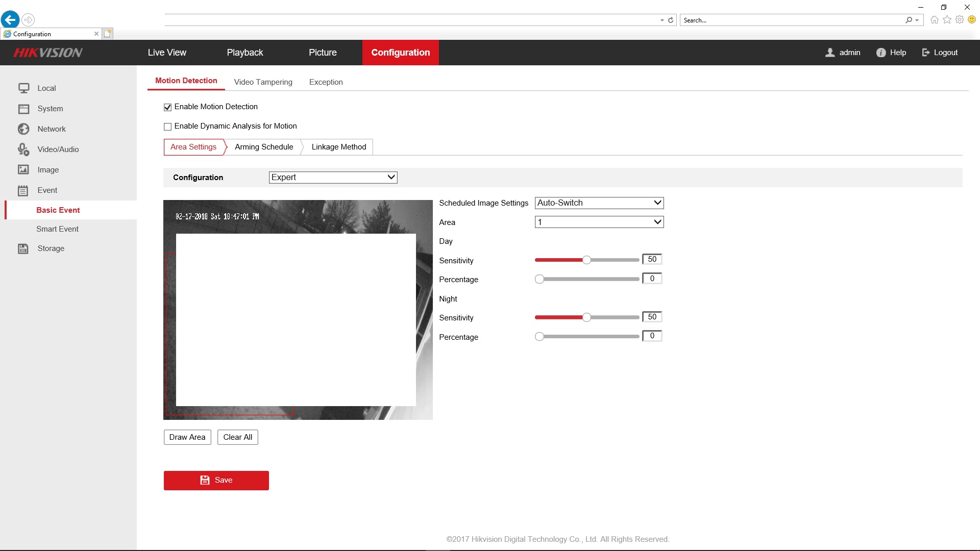This screenshot has height=551, width=980.
Task: Click the Video/Audio icon in sidebar
Action: [x=23, y=149]
